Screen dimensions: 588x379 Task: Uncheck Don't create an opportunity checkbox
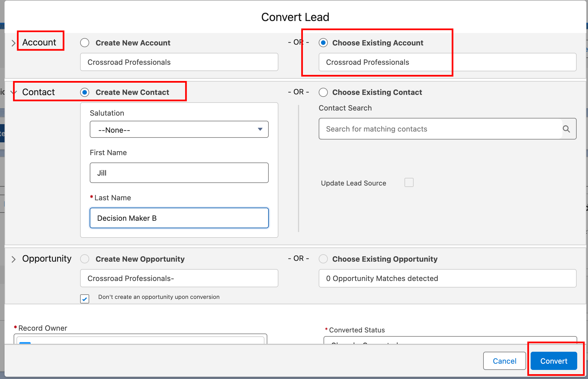[85, 299]
